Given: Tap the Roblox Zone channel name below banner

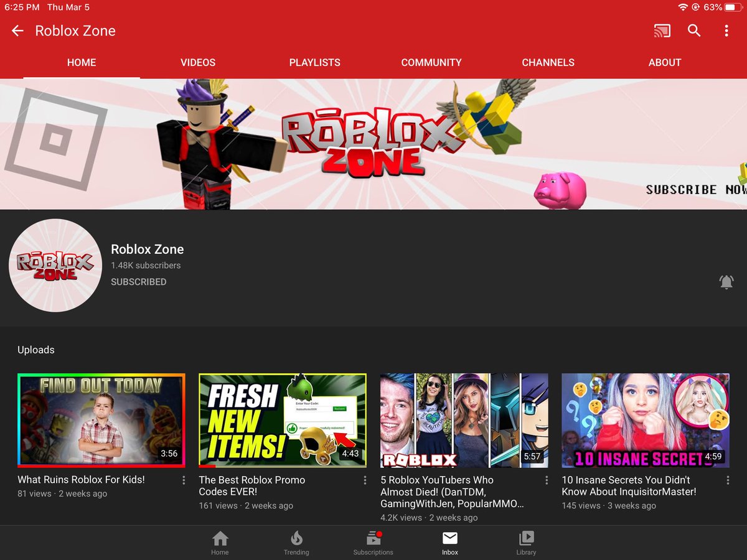Looking at the screenshot, I should click(x=148, y=249).
